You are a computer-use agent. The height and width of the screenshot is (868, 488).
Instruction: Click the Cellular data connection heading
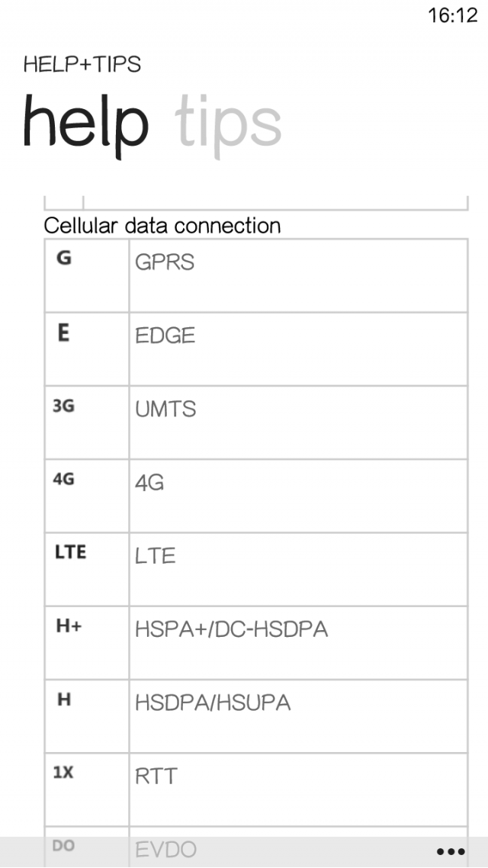[x=162, y=226]
